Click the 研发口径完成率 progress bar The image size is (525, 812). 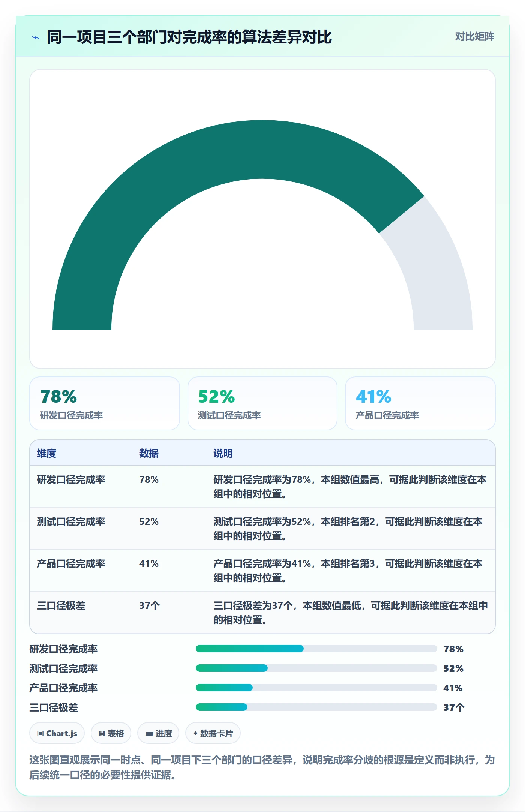tap(316, 649)
